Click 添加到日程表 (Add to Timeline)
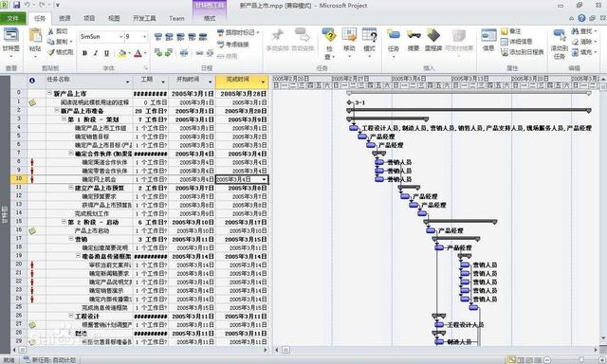607x364 pixels. [523, 52]
